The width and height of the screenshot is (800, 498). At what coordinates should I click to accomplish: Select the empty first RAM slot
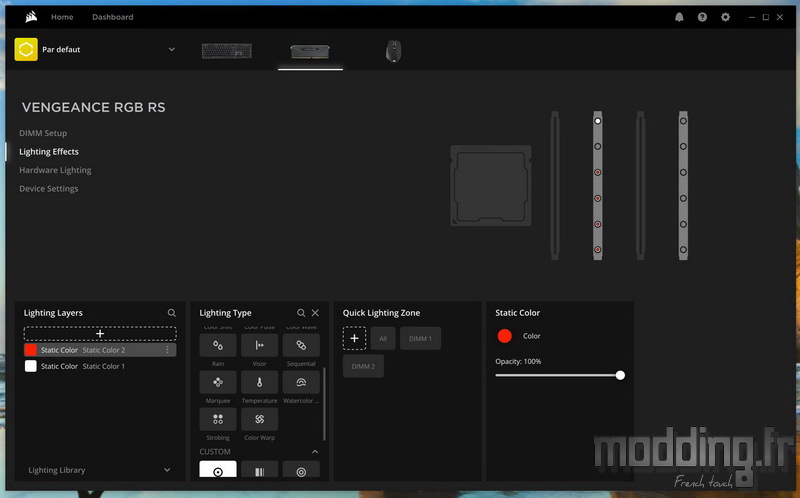(x=555, y=186)
